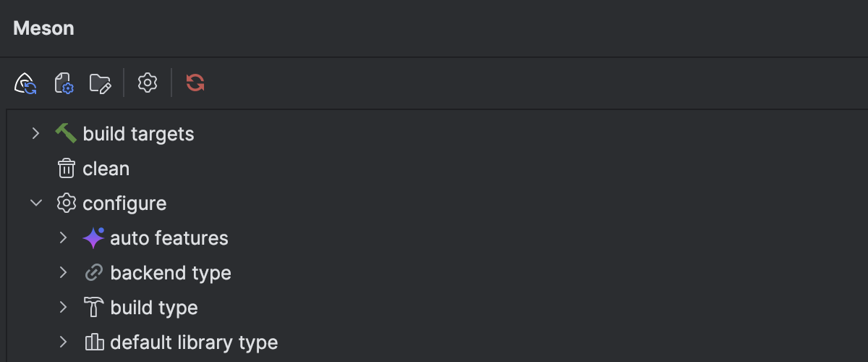Click the trash can icon beside clean
Screen dimensions: 868x362
pos(66,169)
